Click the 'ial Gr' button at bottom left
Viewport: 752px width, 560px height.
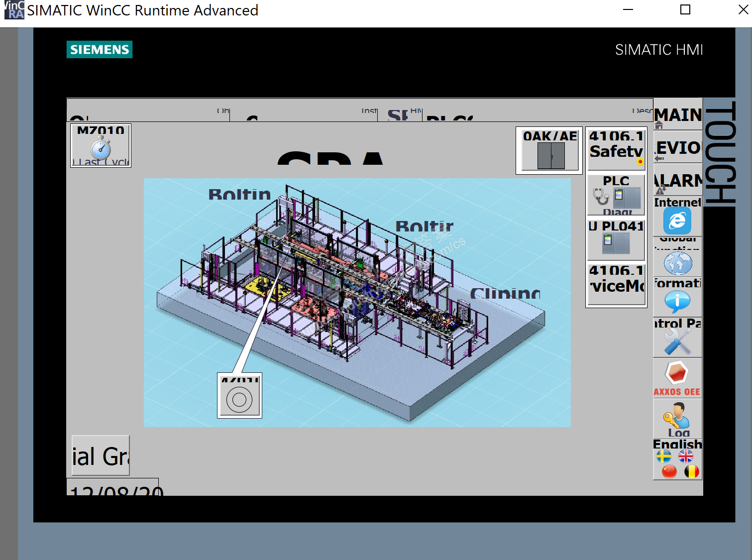(x=101, y=455)
